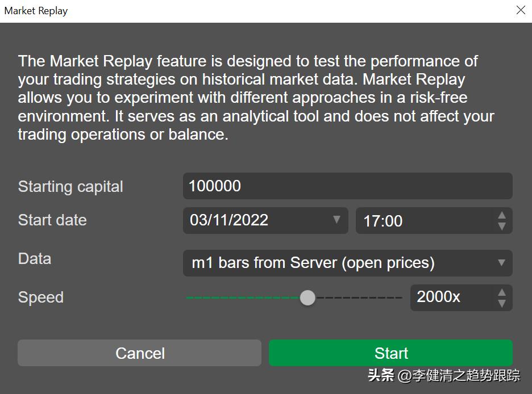Viewport: 532px width, 394px height.
Task: Increase start time with up arrow
Action: tap(501, 215)
